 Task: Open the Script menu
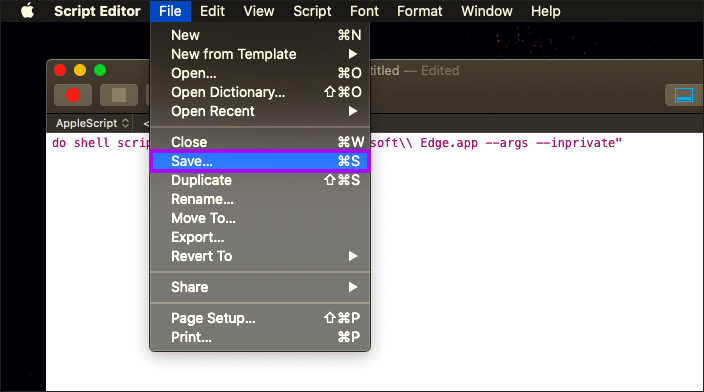click(x=312, y=11)
